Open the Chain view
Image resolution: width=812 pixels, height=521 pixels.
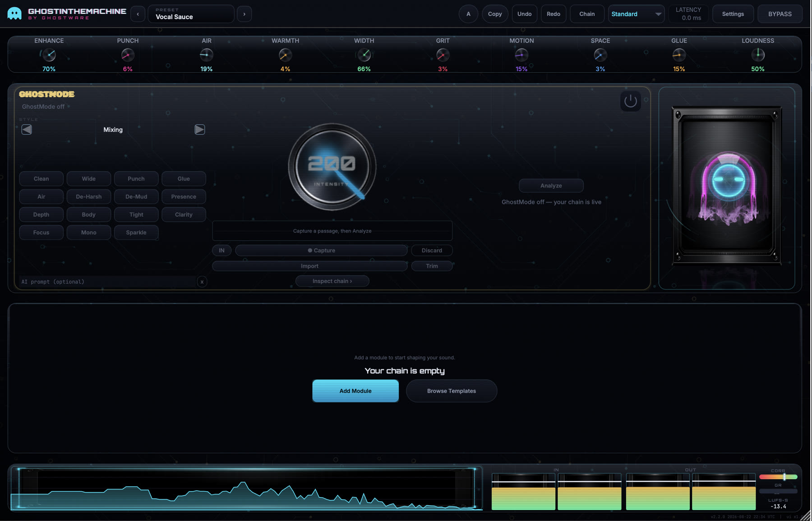click(x=587, y=14)
